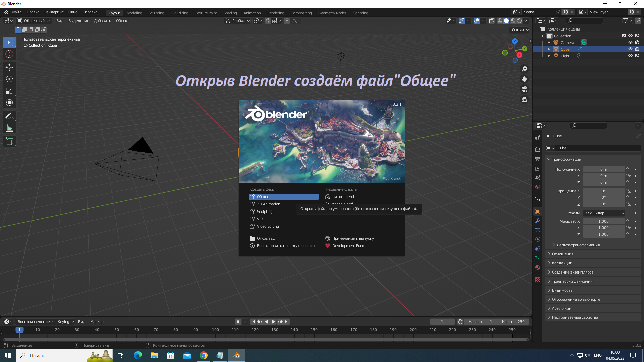Expand the Camera tree item arrow
The image size is (644, 362).
pyautogui.click(x=549, y=43)
